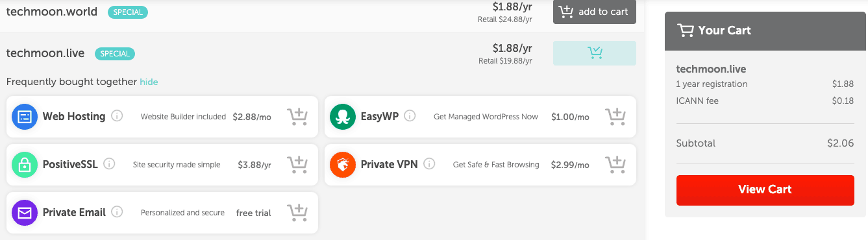Screen dimensions: 868x240
Task: Click the purple Private Email envelope icon
Action: [25, 213]
